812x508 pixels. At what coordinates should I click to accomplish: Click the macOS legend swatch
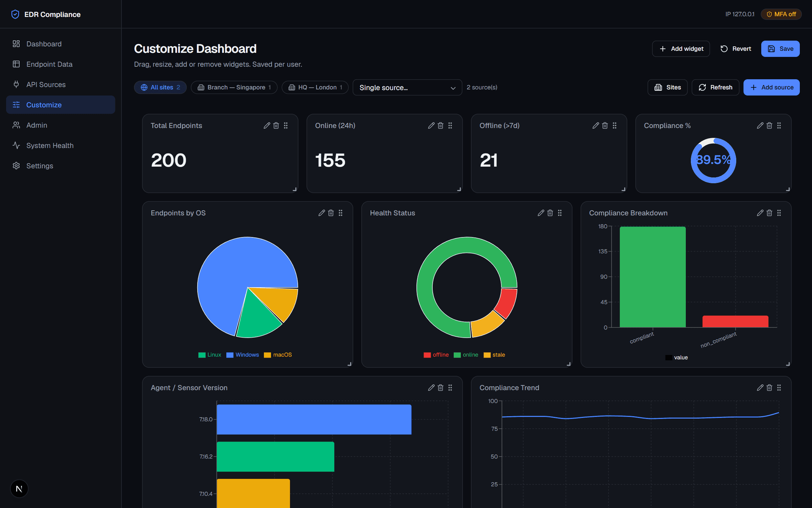click(x=268, y=355)
